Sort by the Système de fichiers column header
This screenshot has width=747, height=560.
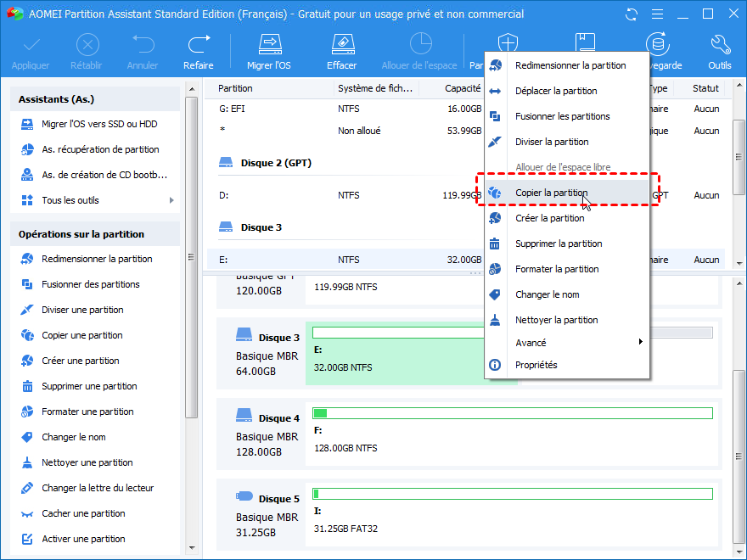pos(376,88)
